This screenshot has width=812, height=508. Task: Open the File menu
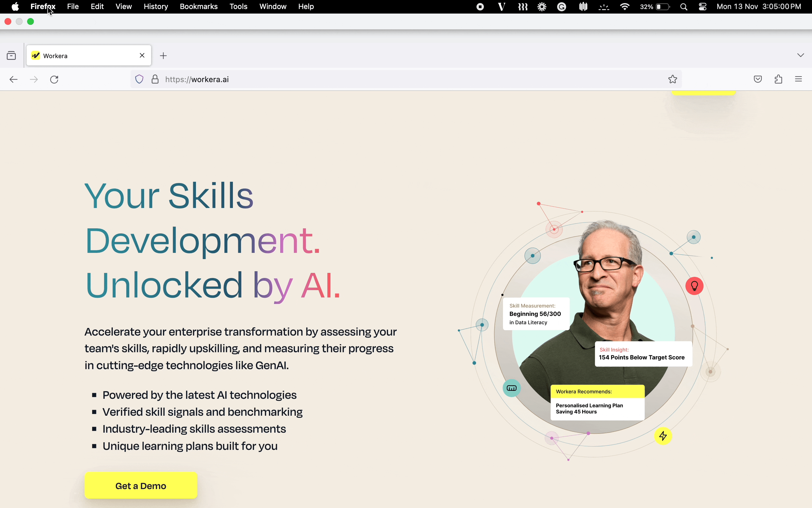pos(73,7)
